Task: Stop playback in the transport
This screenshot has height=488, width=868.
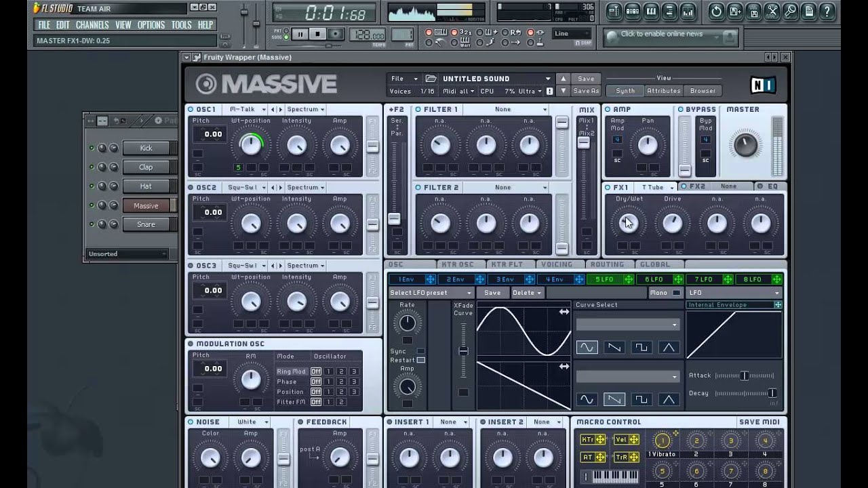Action: pyautogui.click(x=317, y=34)
